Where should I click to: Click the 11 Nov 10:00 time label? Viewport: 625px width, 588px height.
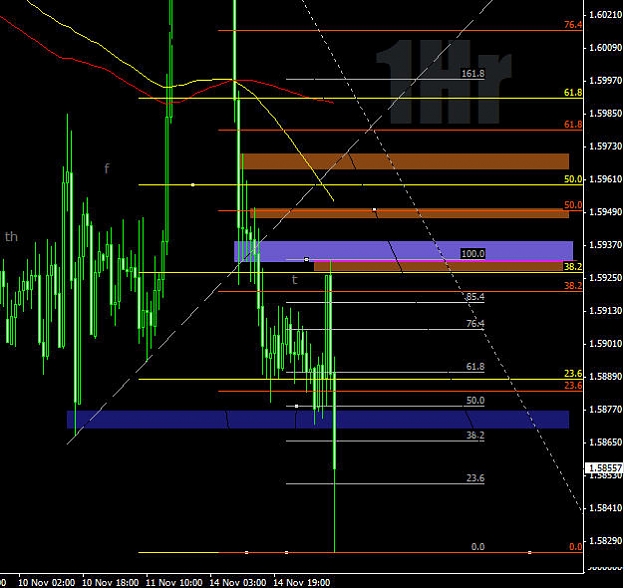click(174, 582)
